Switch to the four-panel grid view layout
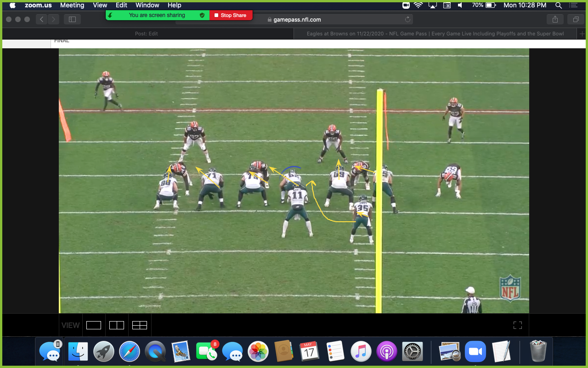 click(x=139, y=325)
